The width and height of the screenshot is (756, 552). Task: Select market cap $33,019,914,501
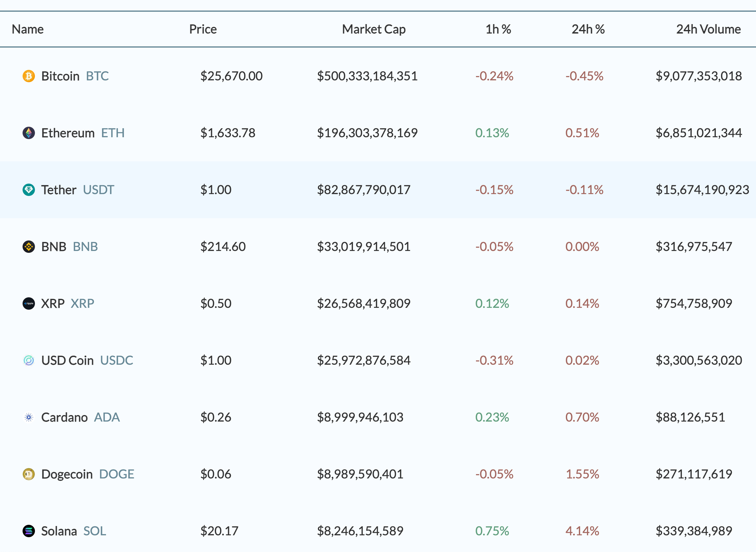click(363, 247)
